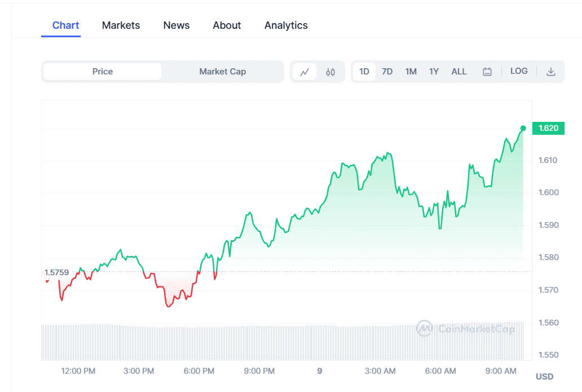Download the chart data
The image size is (582, 392).
tap(551, 72)
